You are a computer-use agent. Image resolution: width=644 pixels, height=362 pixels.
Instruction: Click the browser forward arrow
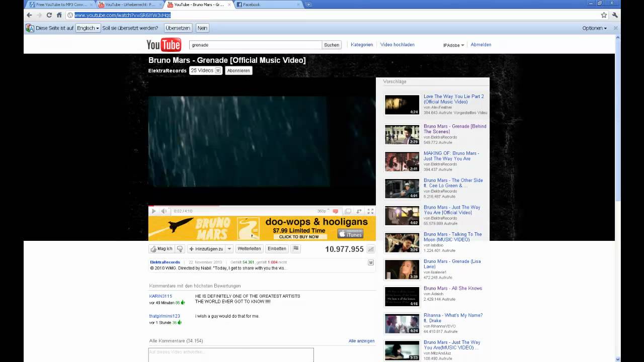pyautogui.click(x=39, y=15)
